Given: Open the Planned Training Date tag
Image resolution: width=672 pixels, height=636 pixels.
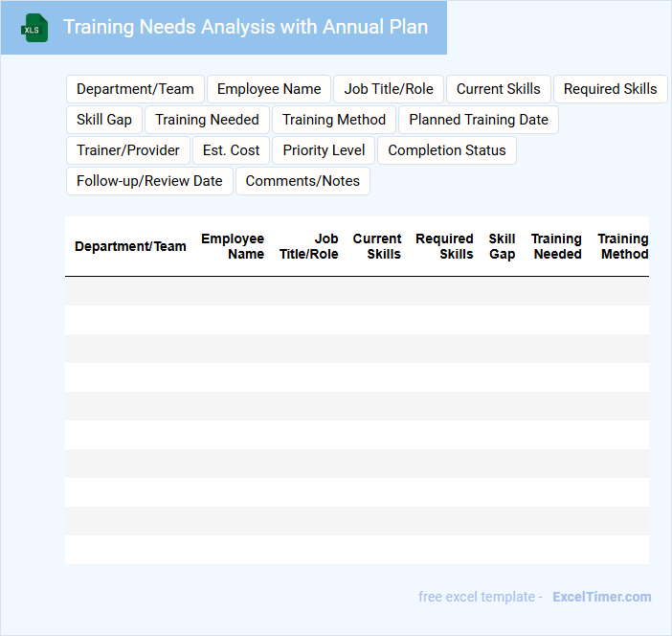Looking at the screenshot, I should pos(479,120).
